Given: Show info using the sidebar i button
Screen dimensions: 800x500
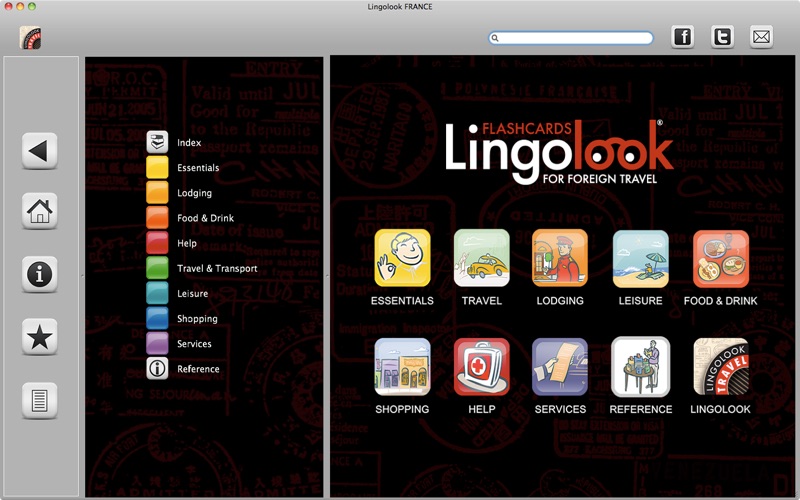Looking at the screenshot, I should (x=39, y=274).
